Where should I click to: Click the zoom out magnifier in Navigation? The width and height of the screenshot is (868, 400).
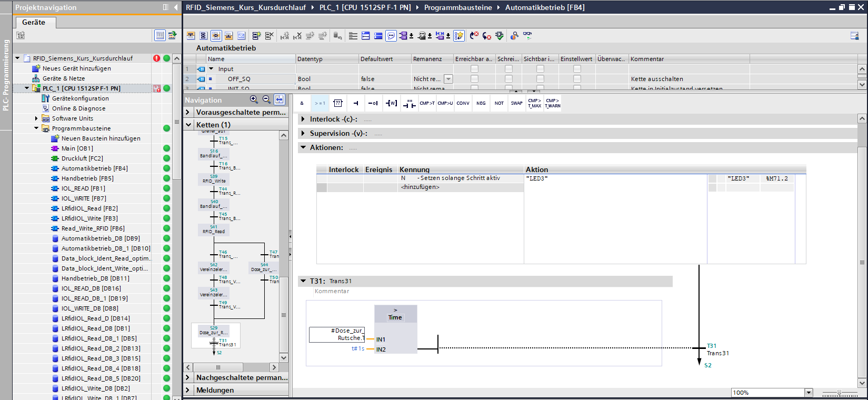click(266, 99)
